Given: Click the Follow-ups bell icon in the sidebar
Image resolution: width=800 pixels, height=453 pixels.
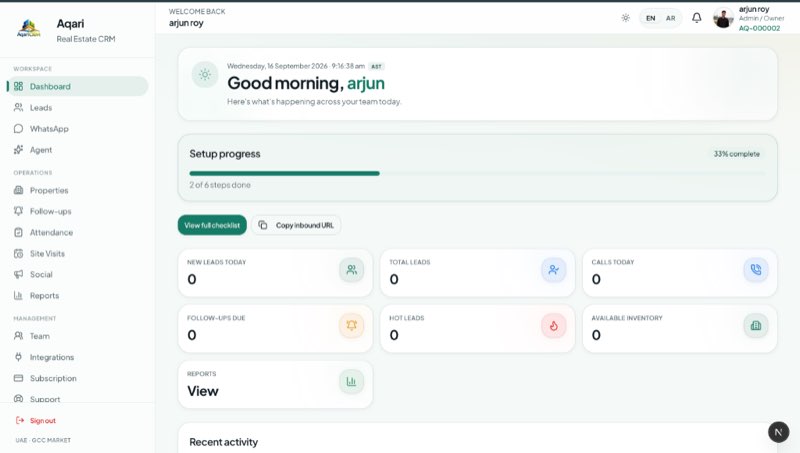Looking at the screenshot, I should click(18, 211).
